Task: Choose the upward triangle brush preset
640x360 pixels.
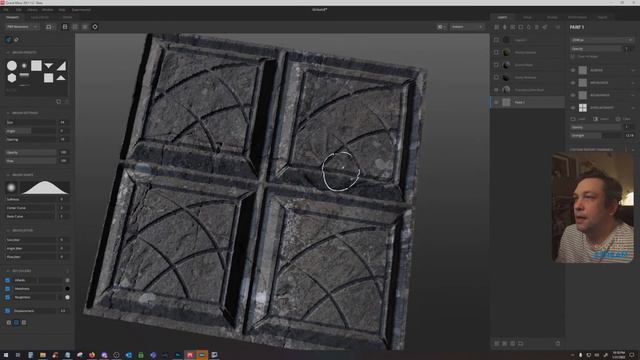Action: [61, 77]
